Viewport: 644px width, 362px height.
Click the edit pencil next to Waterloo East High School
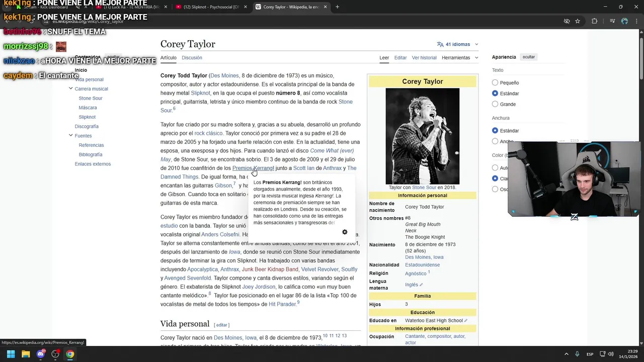(x=466, y=320)
